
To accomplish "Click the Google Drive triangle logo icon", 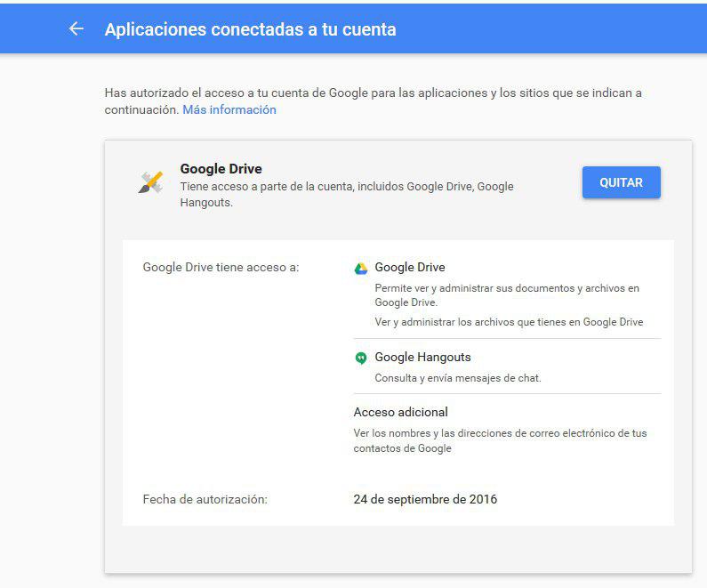I will [361, 269].
